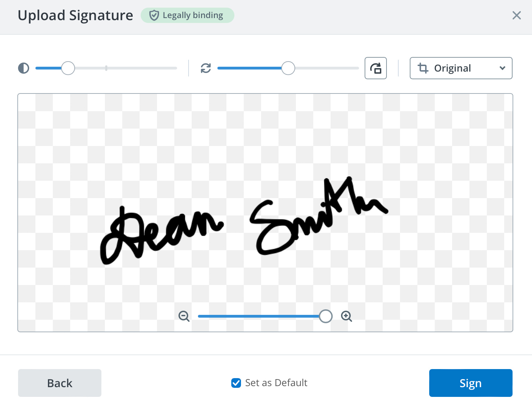Click the rotation slider handle
This screenshot has height=408, width=532.
pos(288,68)
